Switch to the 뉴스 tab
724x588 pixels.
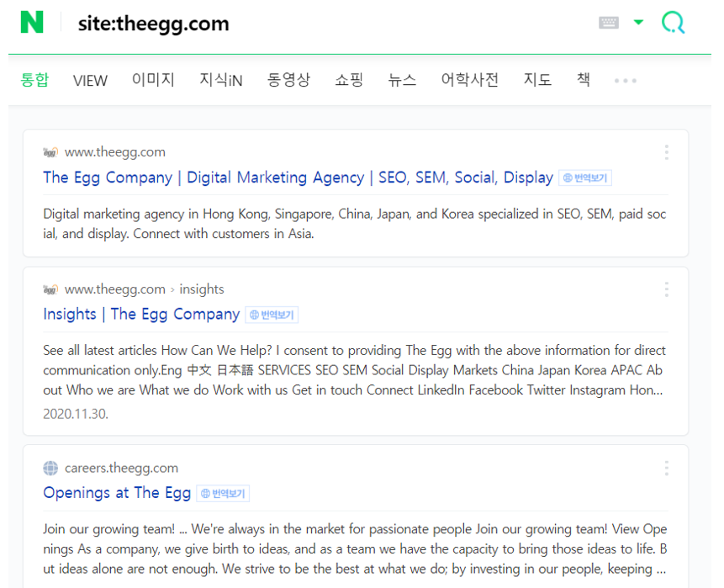(x=402, y=80)
